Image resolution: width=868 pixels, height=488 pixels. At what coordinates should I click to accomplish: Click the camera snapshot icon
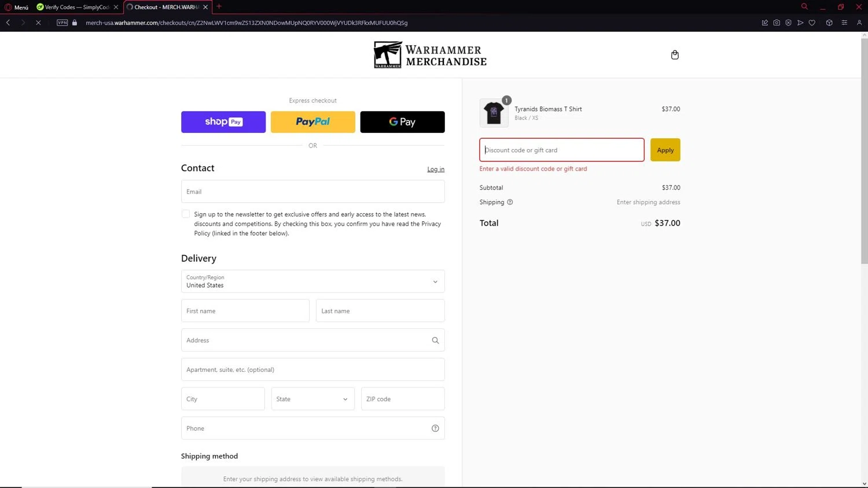click(777, 23)
